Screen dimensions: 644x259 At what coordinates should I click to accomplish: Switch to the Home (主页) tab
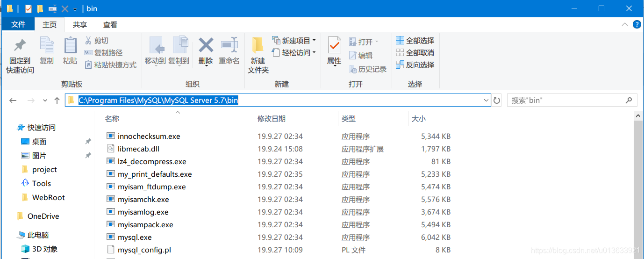[50, 25]
